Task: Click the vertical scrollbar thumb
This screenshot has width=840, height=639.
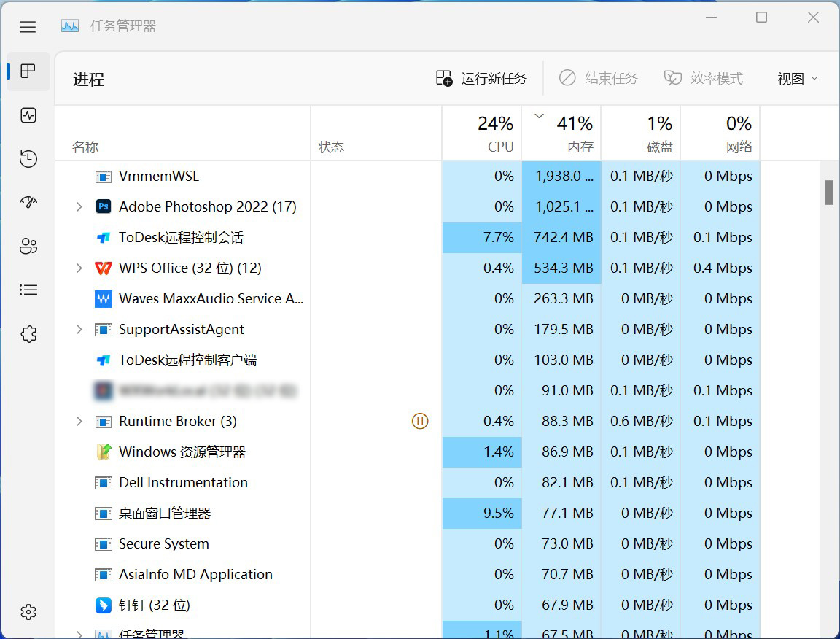Action: click(829, 193)
